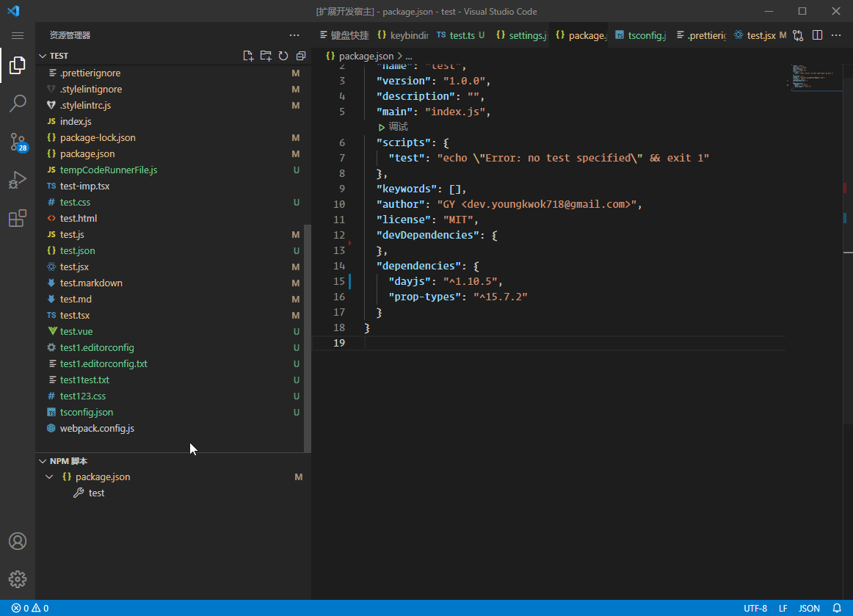Open test123.css in the explorer
The height and width of the screenshot is (616, 853).
pos(171,396)
